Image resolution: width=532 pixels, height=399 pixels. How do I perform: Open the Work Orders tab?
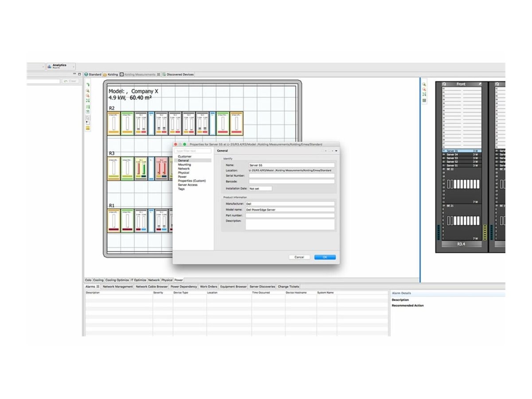208,287
